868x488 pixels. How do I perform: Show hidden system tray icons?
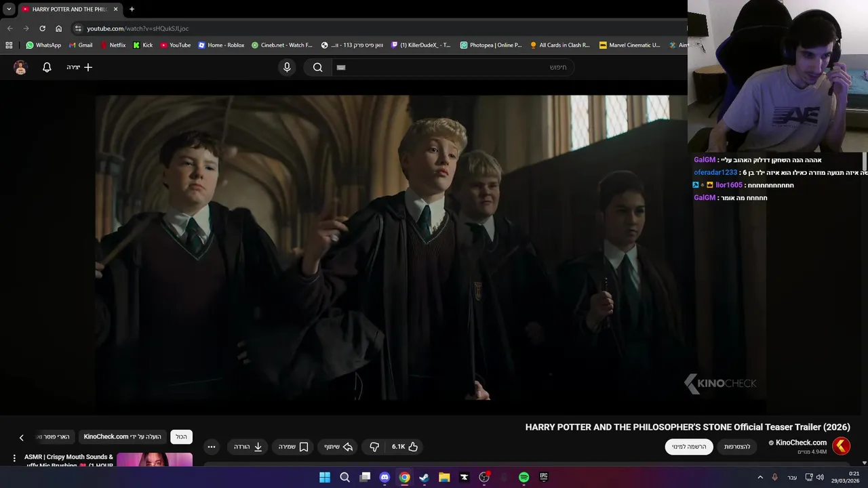[x=759, y=478]
